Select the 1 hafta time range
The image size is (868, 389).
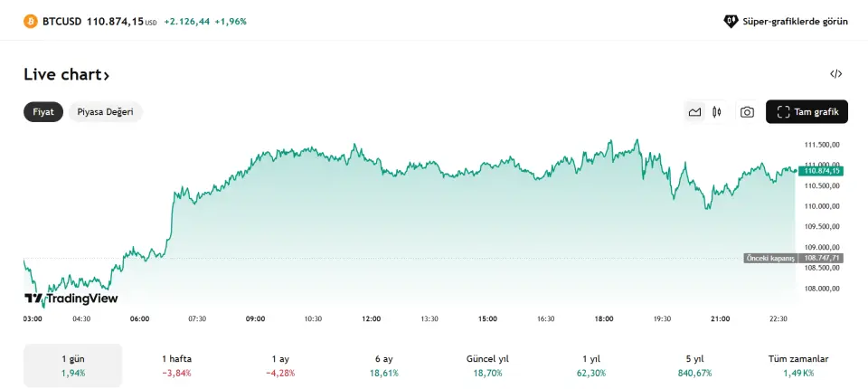pos(176,365)
